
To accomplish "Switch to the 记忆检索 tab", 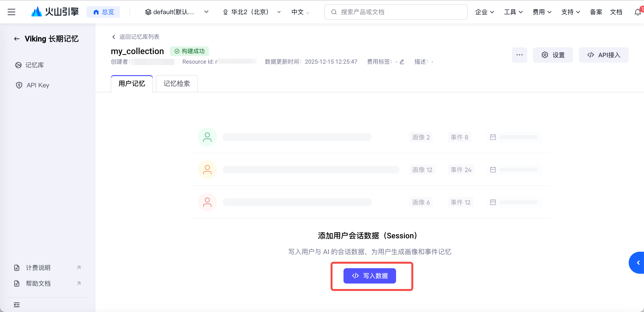I will (x=177, y=84).
